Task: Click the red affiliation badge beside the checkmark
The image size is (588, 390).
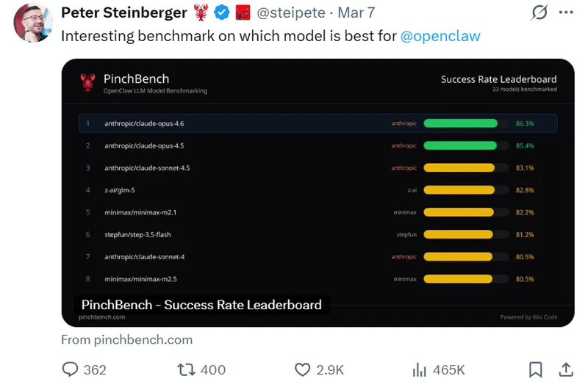Action: tap(243, 12)
